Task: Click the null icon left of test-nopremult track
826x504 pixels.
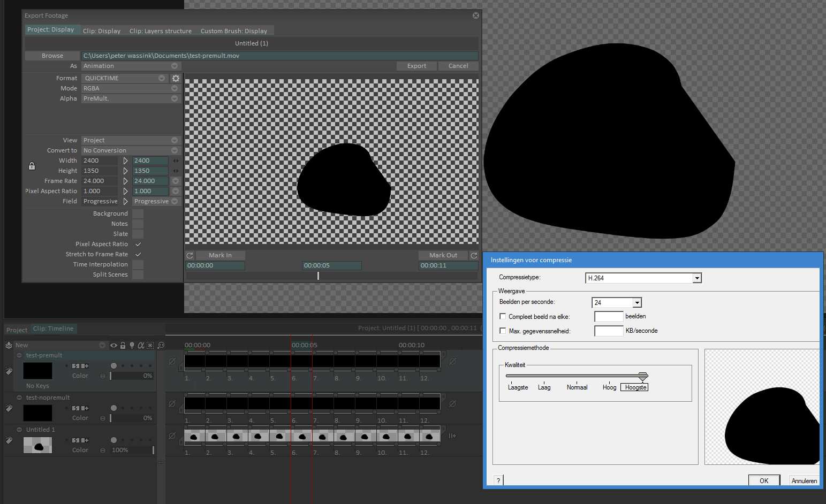Action: click(x=172, y=403)
